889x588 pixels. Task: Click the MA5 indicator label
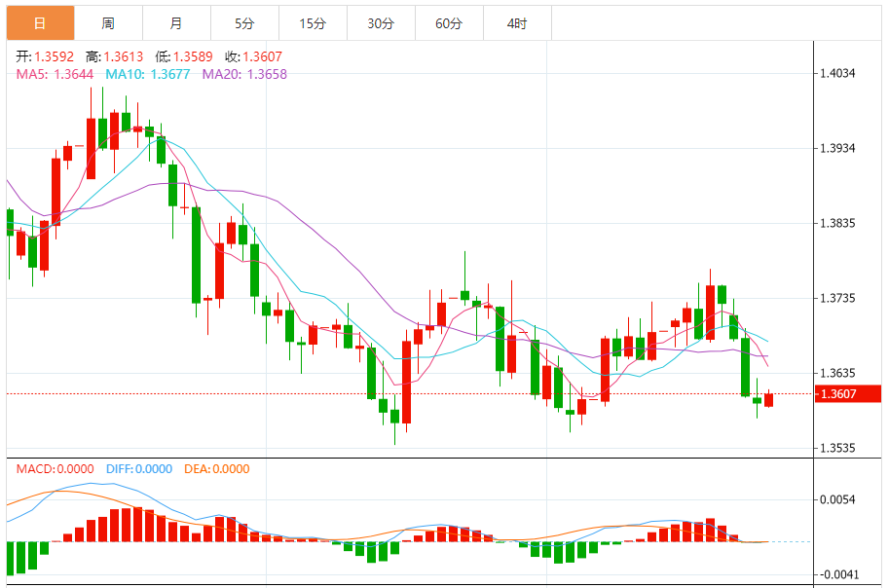[x=55, y=74]
